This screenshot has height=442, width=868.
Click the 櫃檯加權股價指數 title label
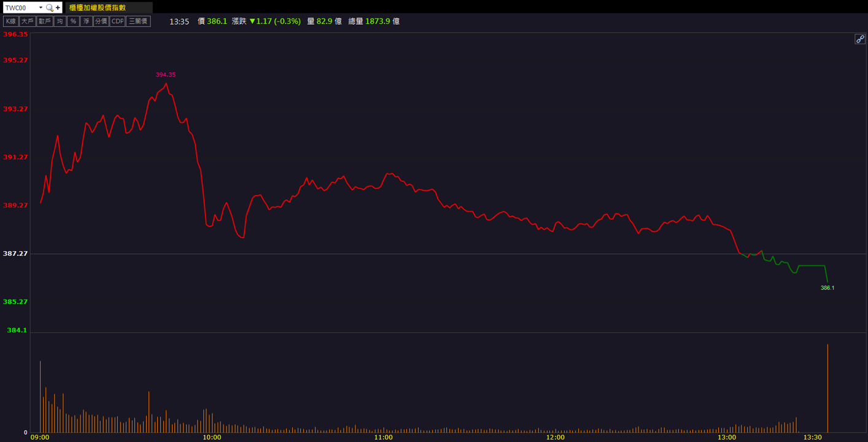pyautogui.click(x=98, y=8)
